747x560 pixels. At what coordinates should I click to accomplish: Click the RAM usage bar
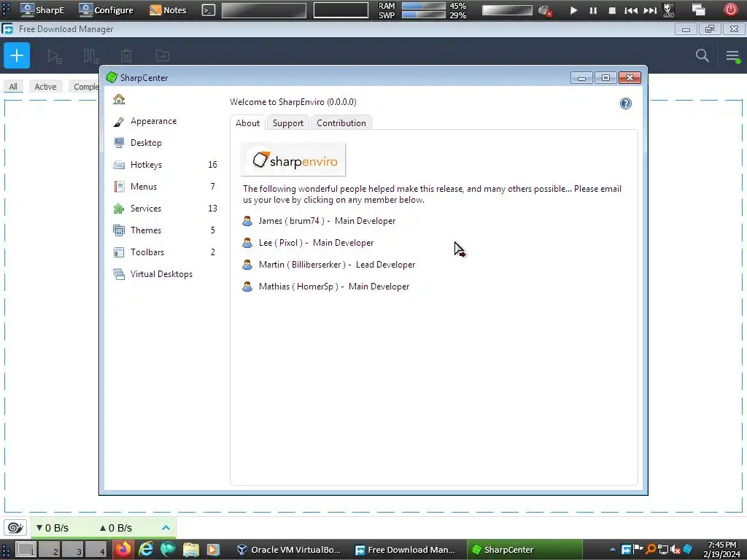click(x=424, y=6)
